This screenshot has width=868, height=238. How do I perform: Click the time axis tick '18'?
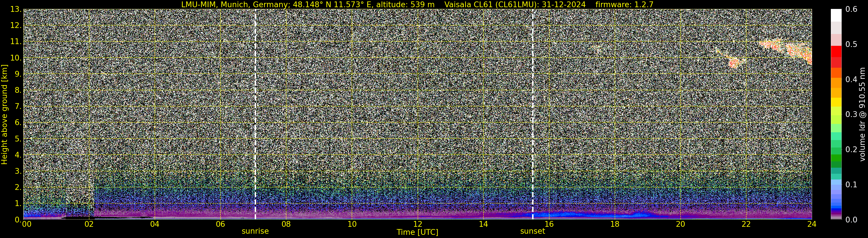click(614, 224)
